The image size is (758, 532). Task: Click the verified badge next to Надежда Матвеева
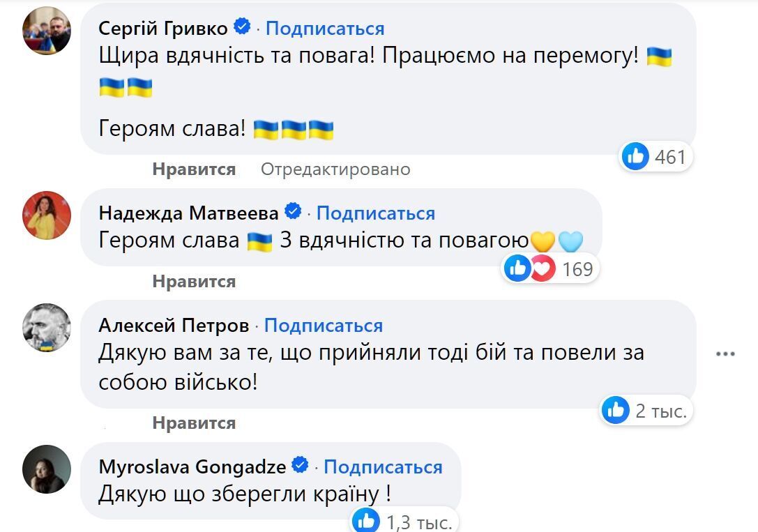(x=293, y=211)
